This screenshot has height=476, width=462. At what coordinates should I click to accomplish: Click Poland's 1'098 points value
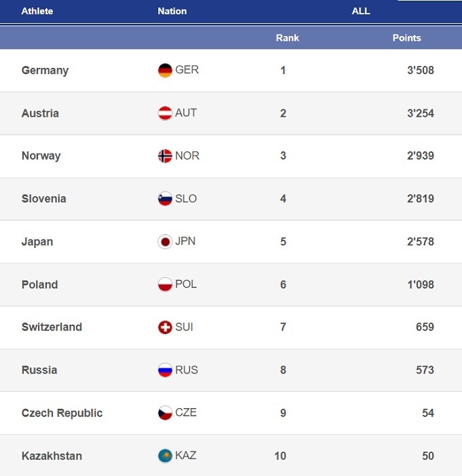point(420,285)
